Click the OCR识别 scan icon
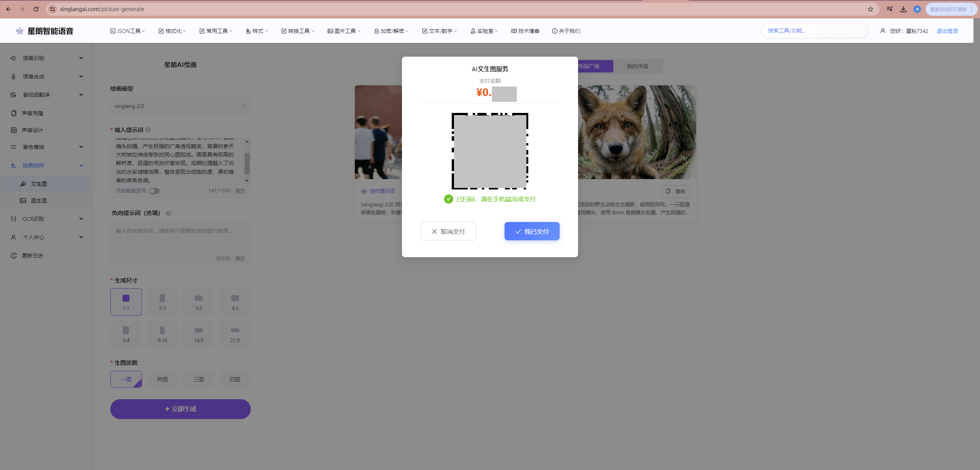 pos(13,219)
